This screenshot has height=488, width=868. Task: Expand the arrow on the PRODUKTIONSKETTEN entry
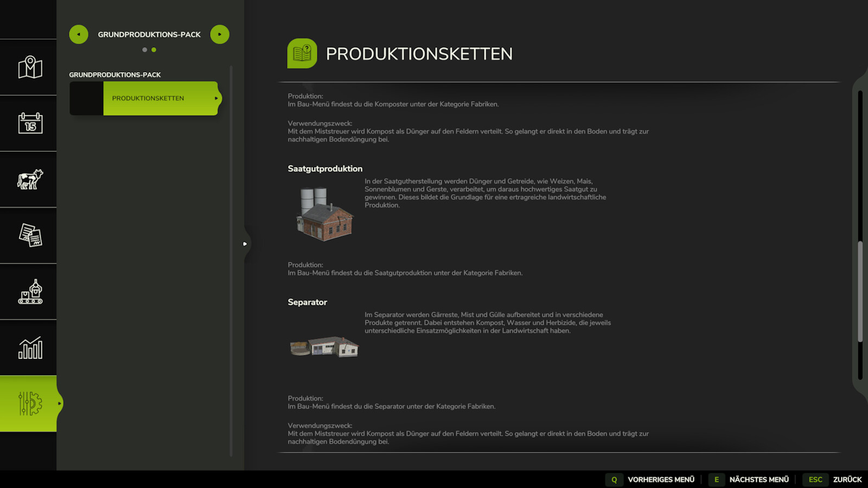click(216, 98)
